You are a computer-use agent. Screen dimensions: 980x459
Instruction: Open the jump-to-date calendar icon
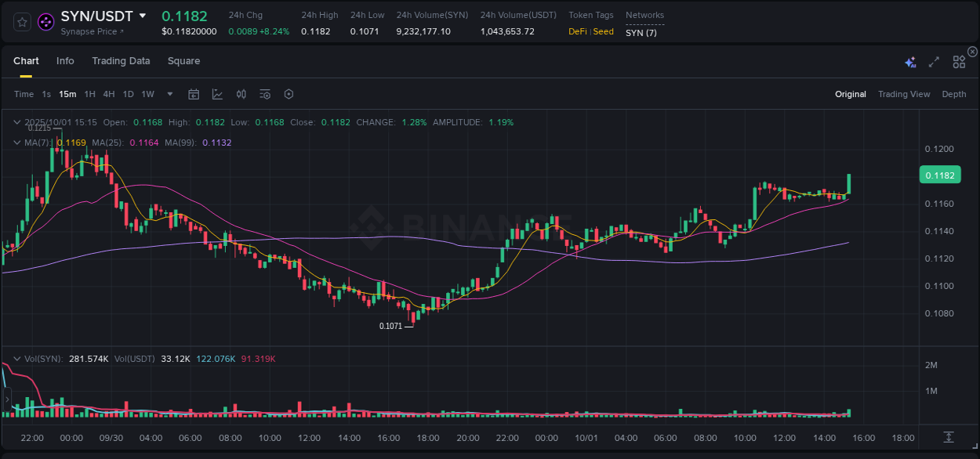pos(194,94)
